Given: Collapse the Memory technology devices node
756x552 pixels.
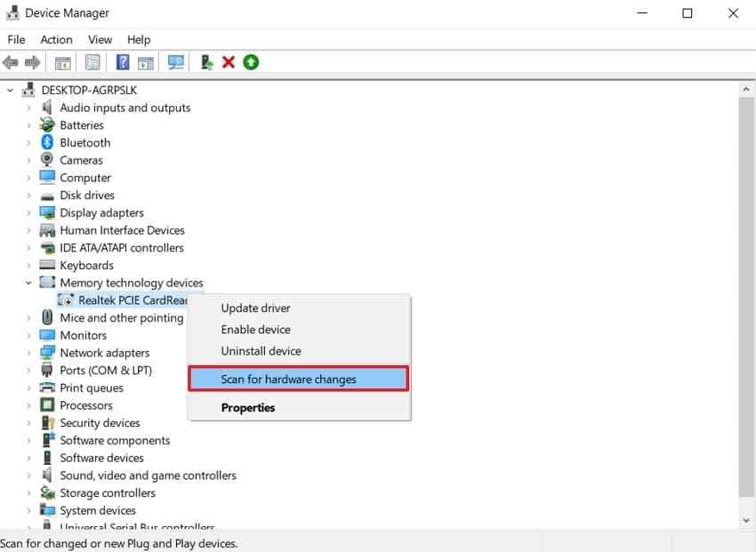Looking at the screenshot, I should pyautogui.click(x=28, y=283).
